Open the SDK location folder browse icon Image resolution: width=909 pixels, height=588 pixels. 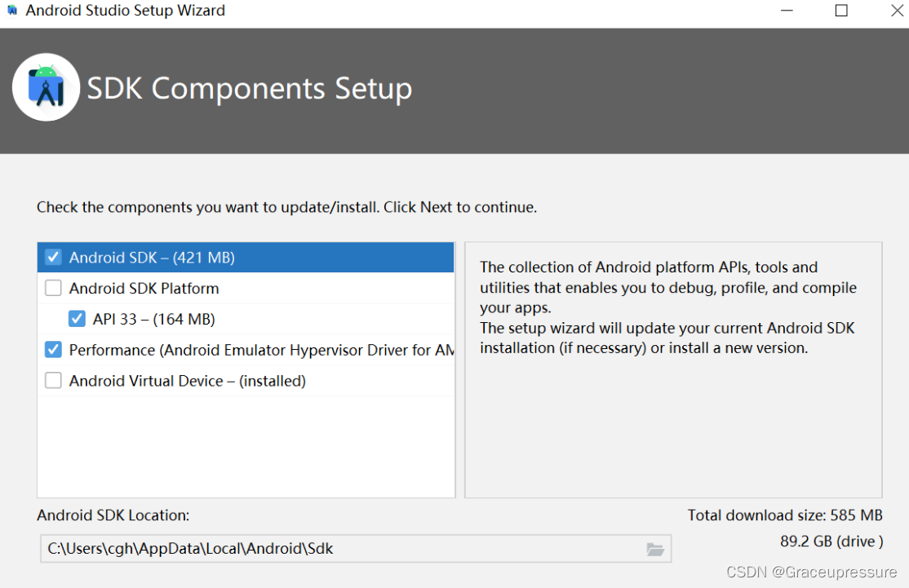pos(655,549)
